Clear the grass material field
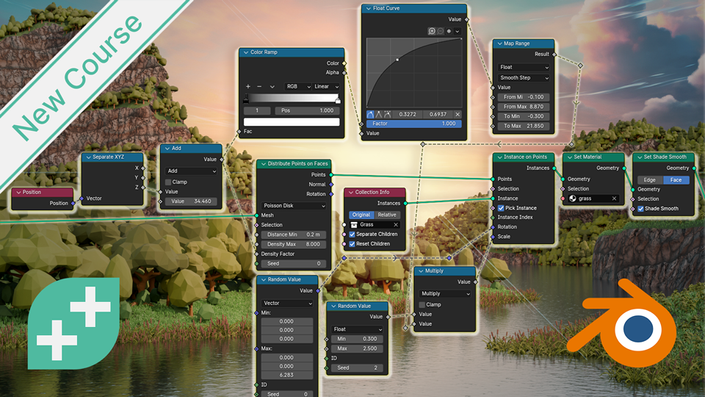 (x=614, y=198)
